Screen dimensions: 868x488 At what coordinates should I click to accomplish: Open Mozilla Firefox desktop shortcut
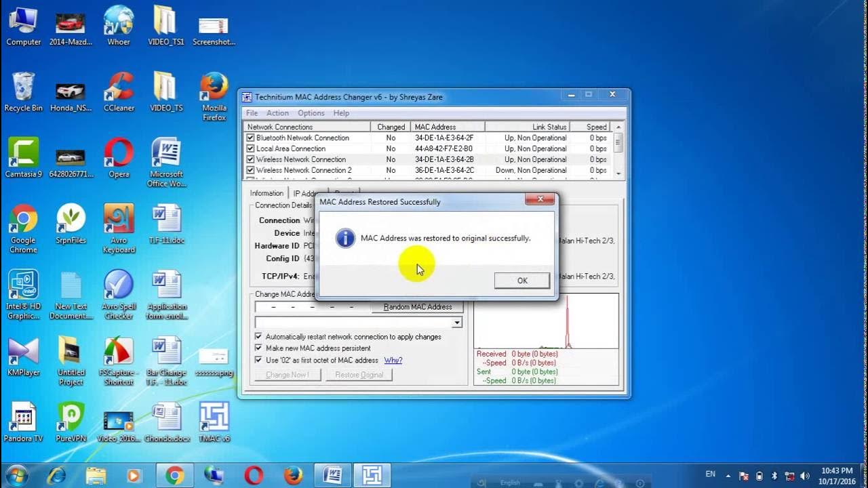click(x=214, y=97)
